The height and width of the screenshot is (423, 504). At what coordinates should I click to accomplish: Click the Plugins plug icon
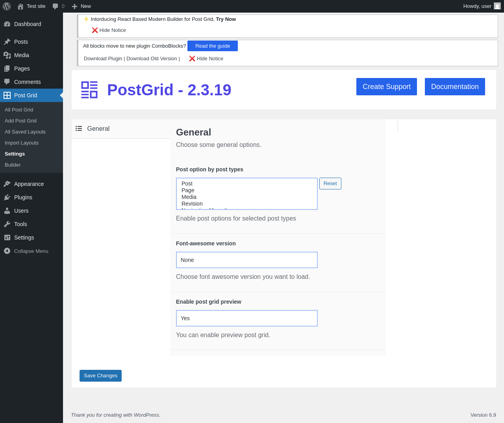7,197
